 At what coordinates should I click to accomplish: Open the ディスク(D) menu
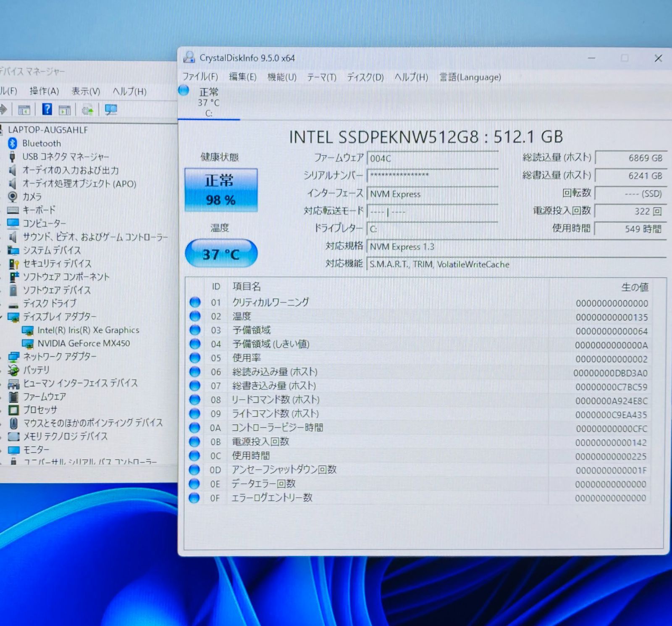coord(365,77)
